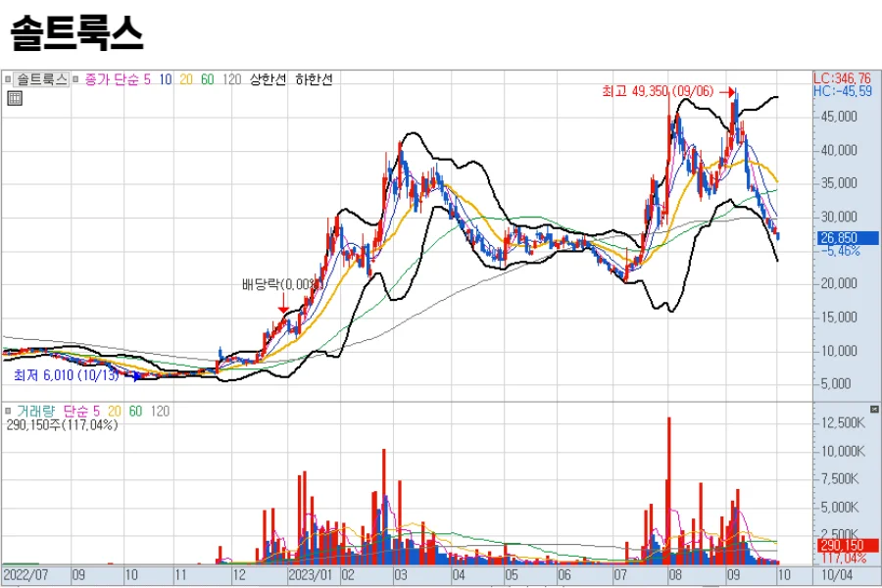Screen dimensions: 882x588
Task: Click the 7,500K volume axis label
Action: pos(840,479)
